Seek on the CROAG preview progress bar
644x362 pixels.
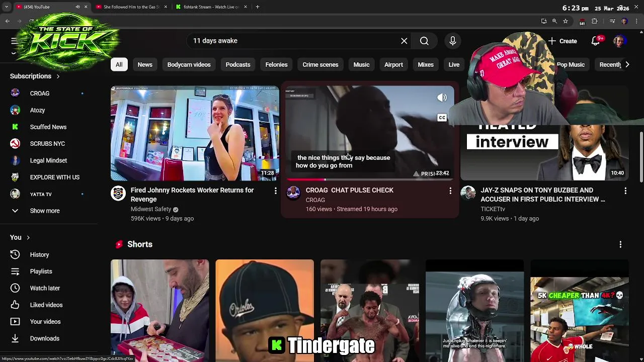tap(370, 179)
